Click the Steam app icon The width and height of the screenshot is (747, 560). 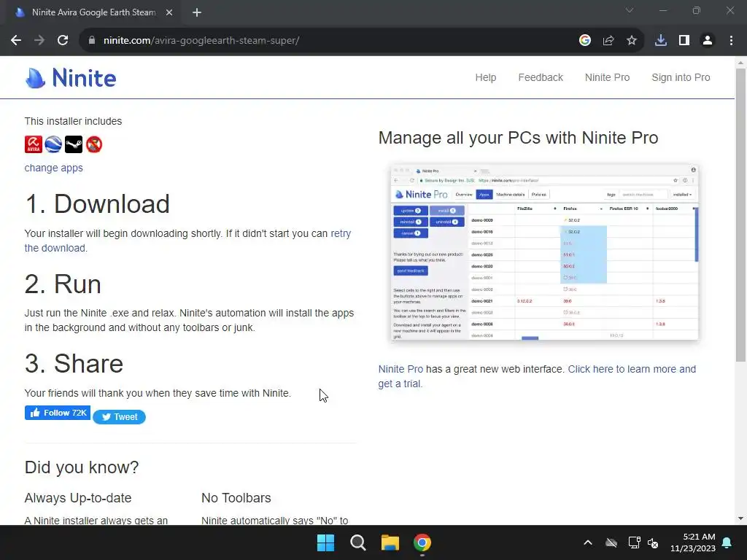[x=74, y=144]
